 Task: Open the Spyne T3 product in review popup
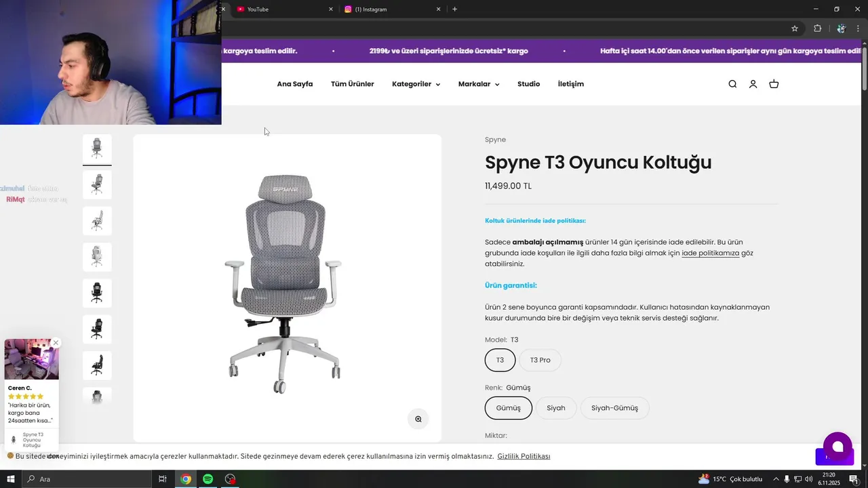[31, 440]
